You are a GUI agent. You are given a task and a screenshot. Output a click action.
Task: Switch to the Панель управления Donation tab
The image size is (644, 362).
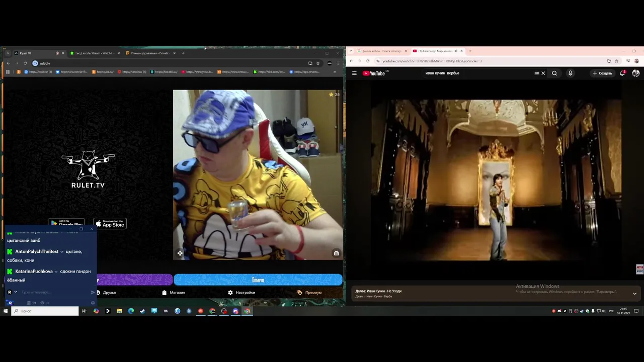click(x=150, y=53)
